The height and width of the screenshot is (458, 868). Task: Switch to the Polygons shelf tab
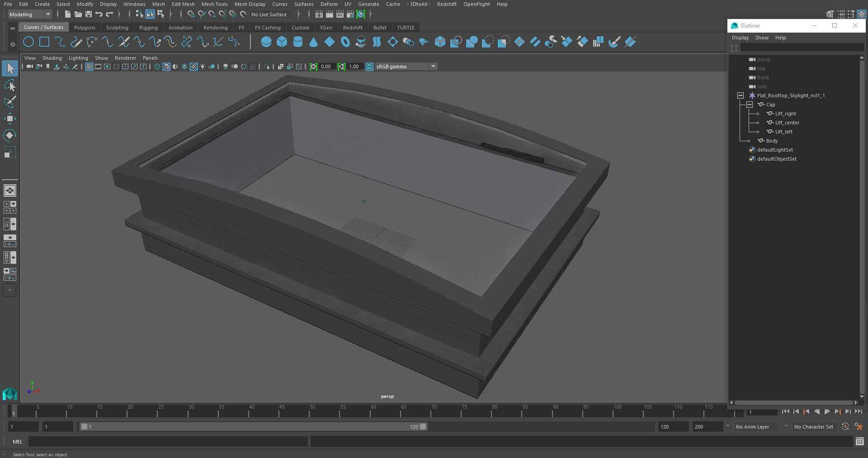pyautogui.click(x=85, y=28)
